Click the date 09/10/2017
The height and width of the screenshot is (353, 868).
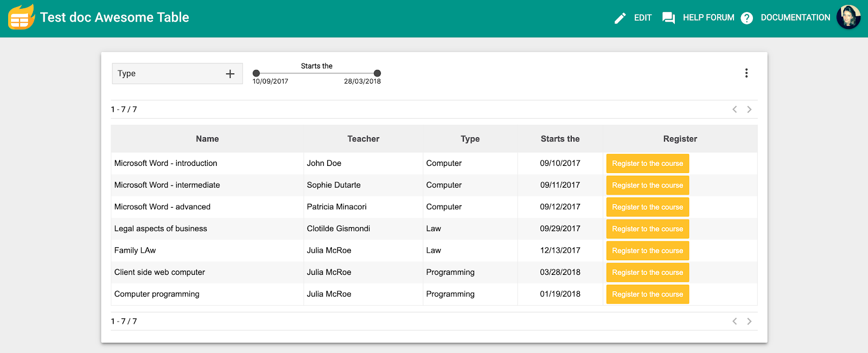560,163
